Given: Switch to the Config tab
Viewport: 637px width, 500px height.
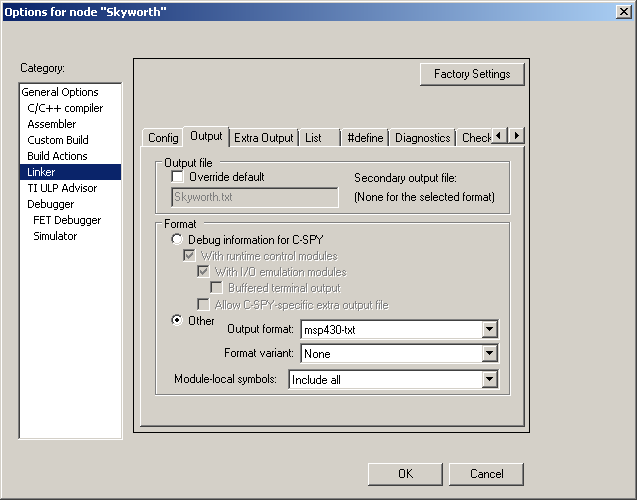Looking at the screenshot, I should coord(163,138).
